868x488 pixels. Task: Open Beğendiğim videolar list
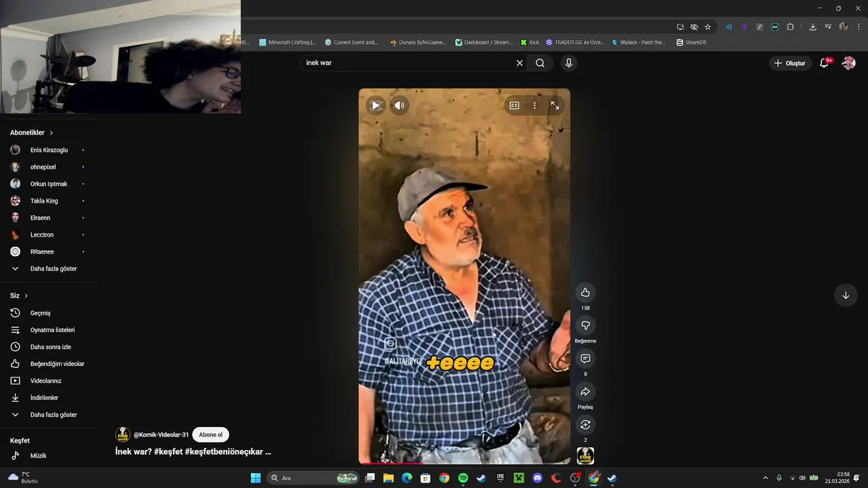click(49, 364)
